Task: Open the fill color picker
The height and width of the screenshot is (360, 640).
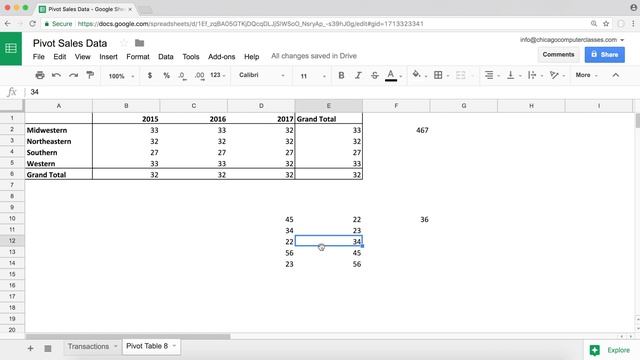Action: pos(416,75)
